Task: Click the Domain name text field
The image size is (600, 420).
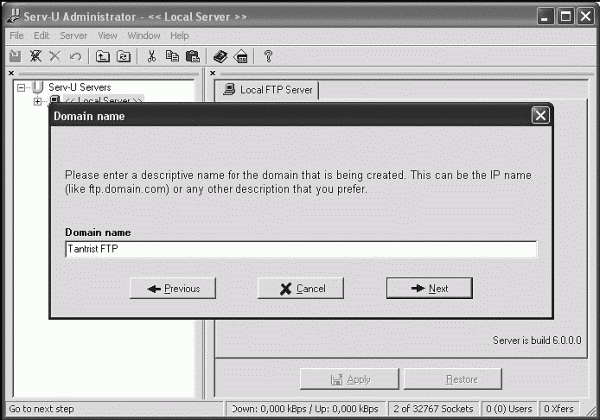Action: point(301,249)
